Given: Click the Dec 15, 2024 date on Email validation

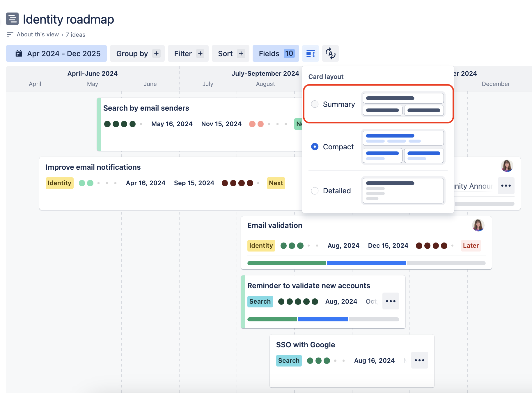Looking at the screenshot, I should point(388,246).
